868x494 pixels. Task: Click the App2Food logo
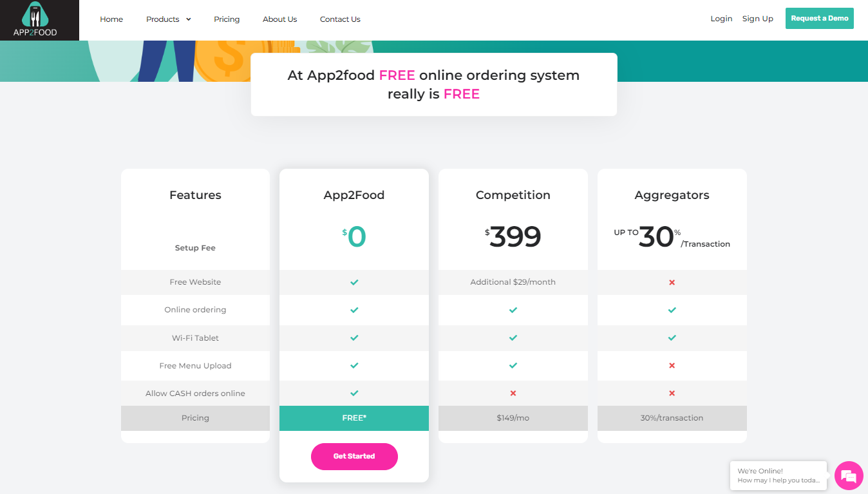coord(39,20)
